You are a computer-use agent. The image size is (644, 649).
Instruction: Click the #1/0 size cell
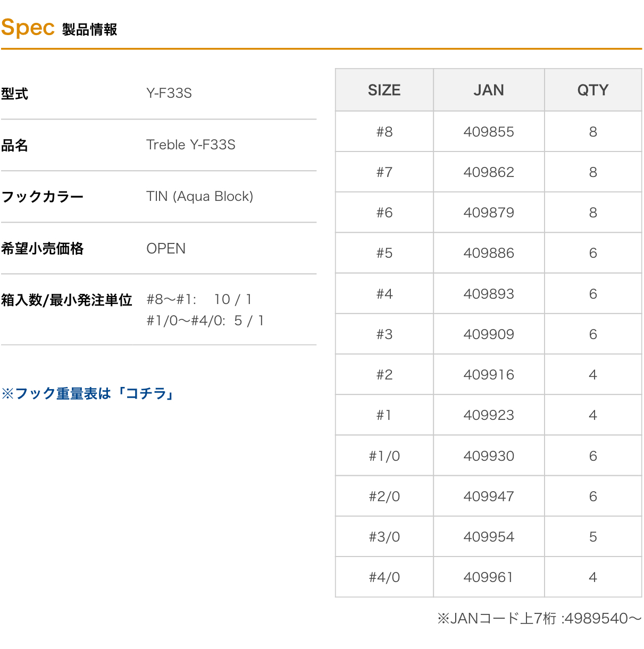pos(384,456)
